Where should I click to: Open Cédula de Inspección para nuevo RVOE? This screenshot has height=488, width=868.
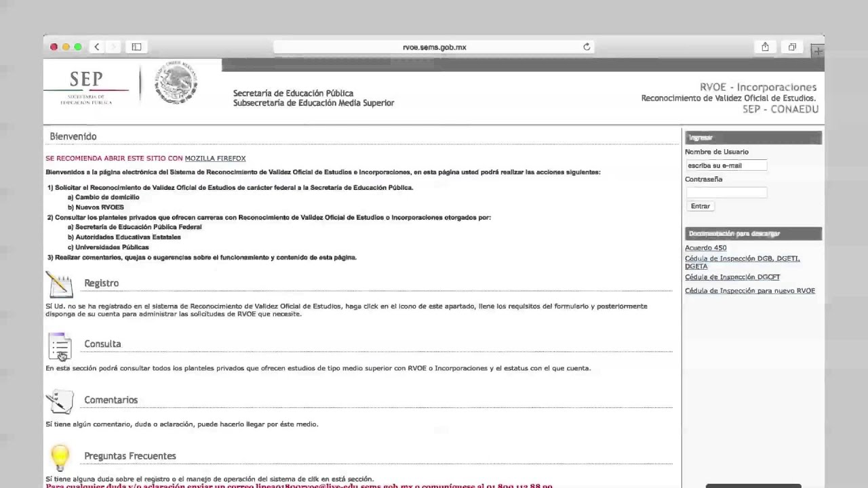pos(749,291)
